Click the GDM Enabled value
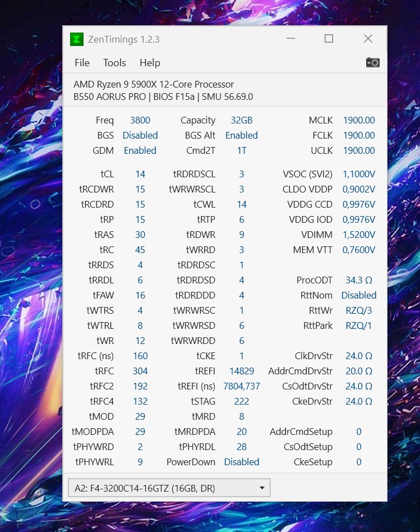This screenshot has height=532, width=420. (x=140, y=150)
